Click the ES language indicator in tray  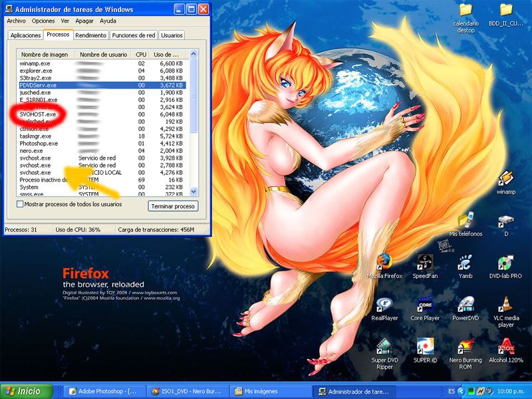click(452, 391)
